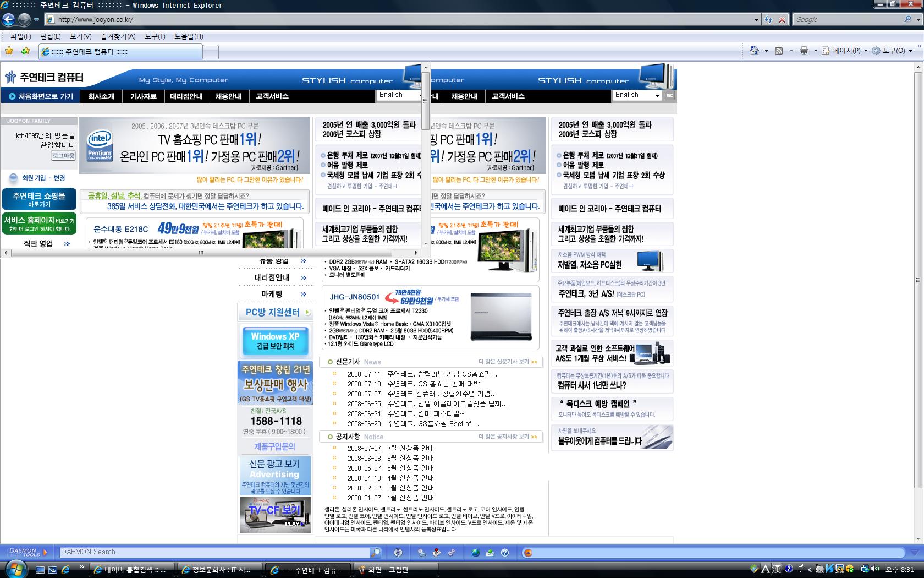Open Favorites Center star icon
The width and height of the screenshot is (924, 578).
coord(9,51)
